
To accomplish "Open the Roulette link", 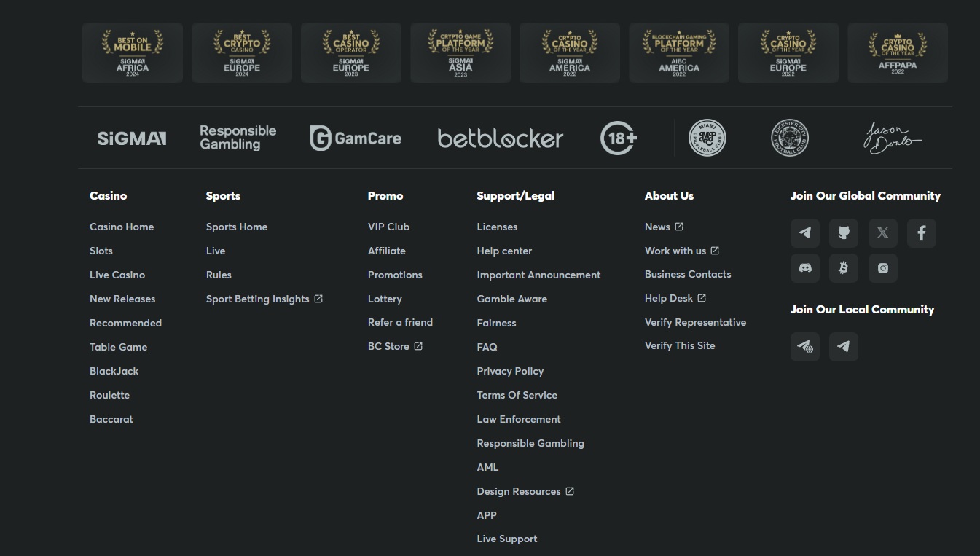I will click(x=109, y=395).
